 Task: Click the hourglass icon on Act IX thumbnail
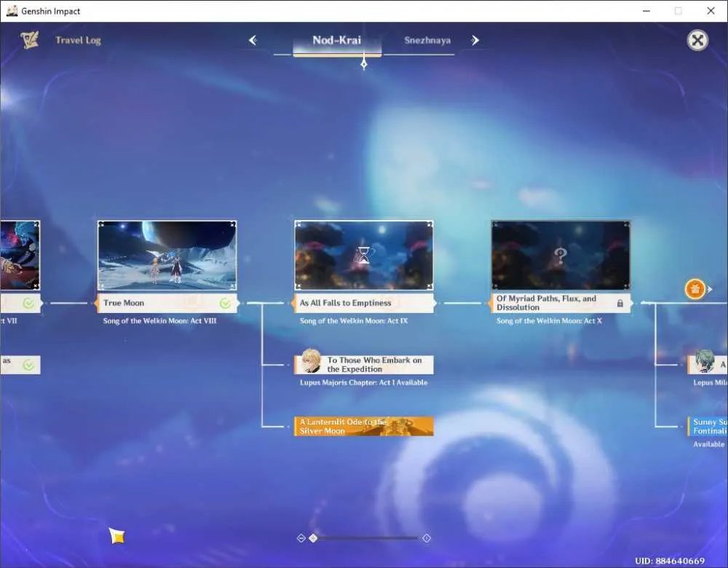coord(363,256)
